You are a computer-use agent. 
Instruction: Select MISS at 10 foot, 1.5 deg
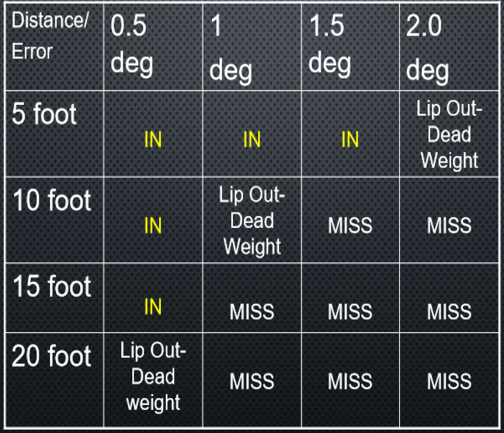(x=350, y=225)
